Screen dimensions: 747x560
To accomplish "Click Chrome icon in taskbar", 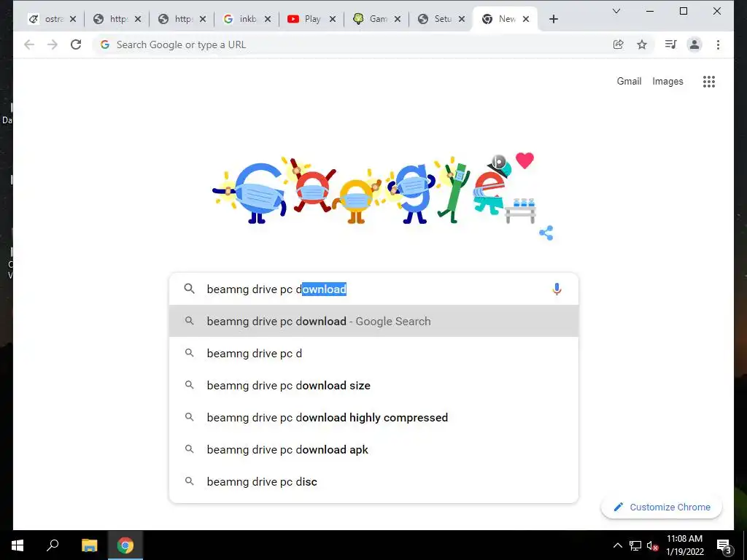I will tap(125, 545).
